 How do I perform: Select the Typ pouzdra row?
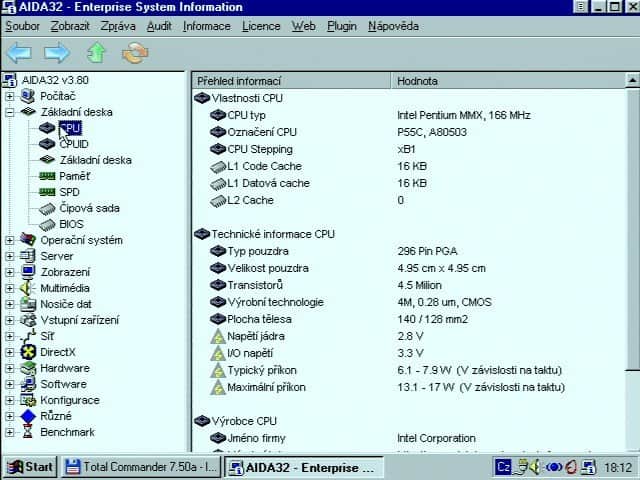408,251
